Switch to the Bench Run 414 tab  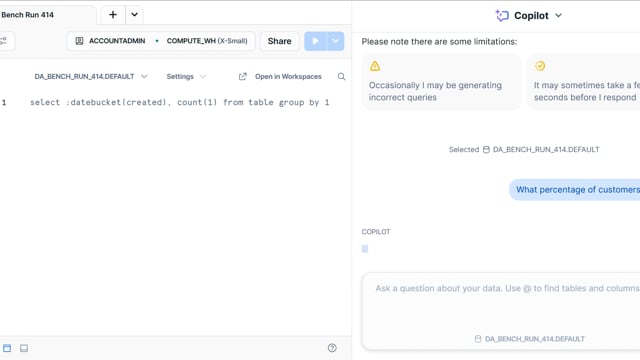point(28,15)
